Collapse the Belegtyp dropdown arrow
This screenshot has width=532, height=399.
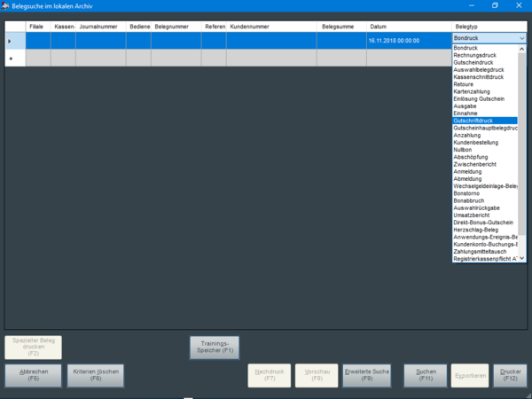coord(521,40)
